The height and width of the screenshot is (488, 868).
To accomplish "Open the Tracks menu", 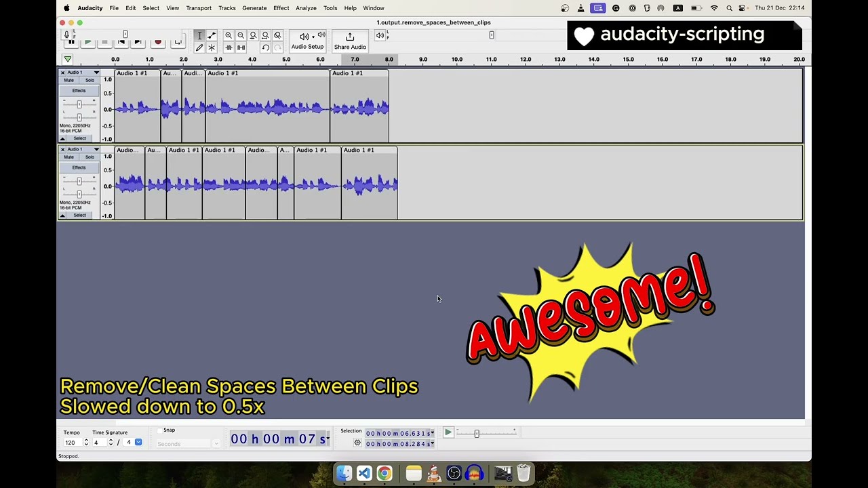I will click(x=227, y=8).
